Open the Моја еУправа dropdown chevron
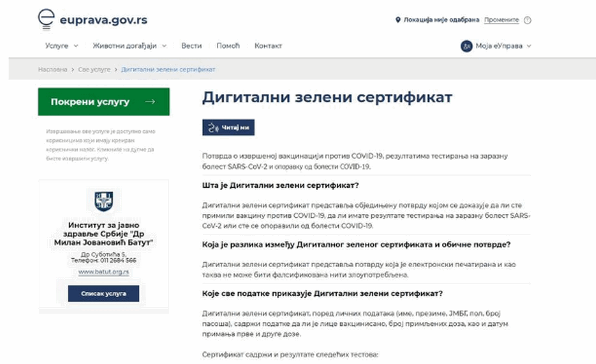Viewport: 596px width, 364px height. pyautogui.click(x=529, y=46)
